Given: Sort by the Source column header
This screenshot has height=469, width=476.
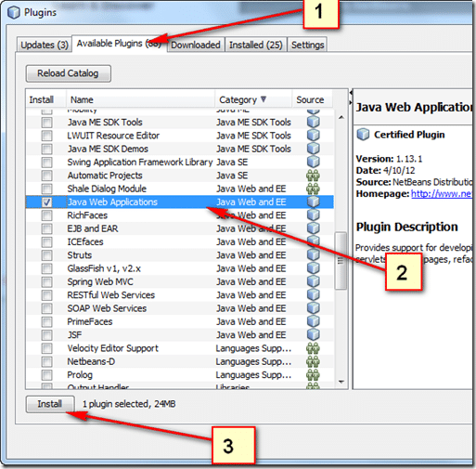Looking at the screenshot, I should [x=312, y=99].
